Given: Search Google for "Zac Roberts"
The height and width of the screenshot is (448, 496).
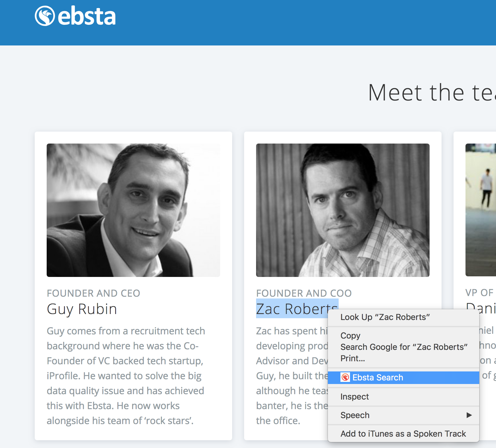Looking at the screenshot, I should 404,347.
